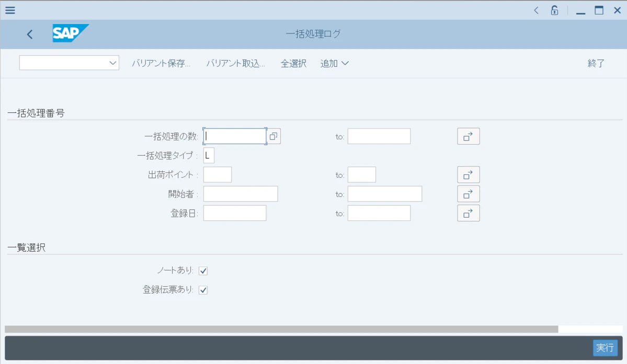627x364 pixels.
Task: Click the 登録日 to field
Action: 379,213
